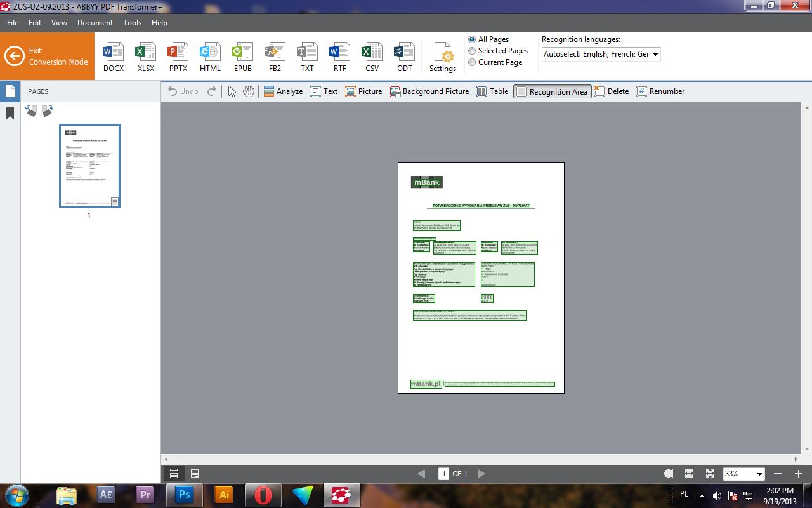
Task: Zoom out with minus button
Action: pos(778,474)
